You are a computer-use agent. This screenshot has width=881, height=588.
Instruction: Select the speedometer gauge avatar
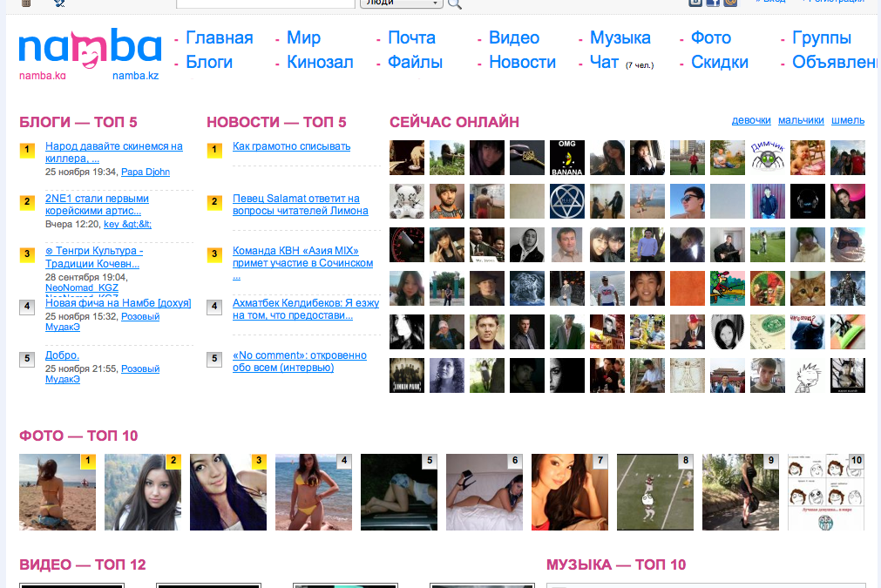pyautogui.click(x=407, y=245)
